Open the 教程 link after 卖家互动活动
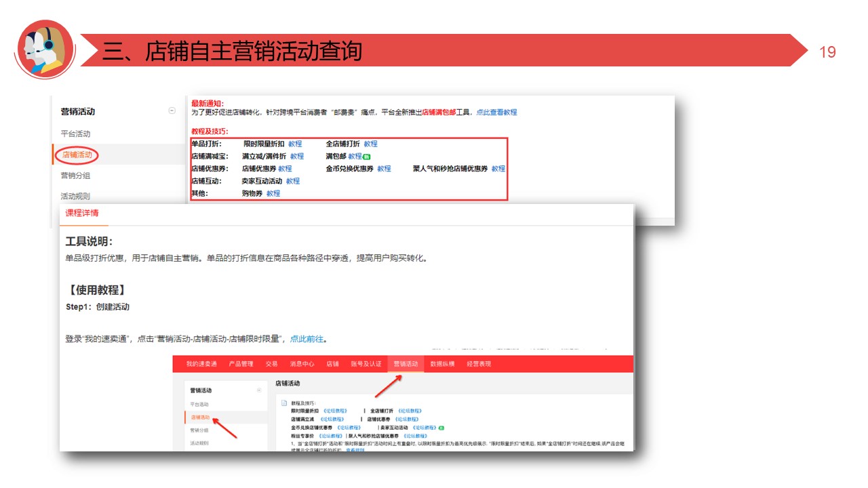868x488 pixels. (x=293, y=181)
